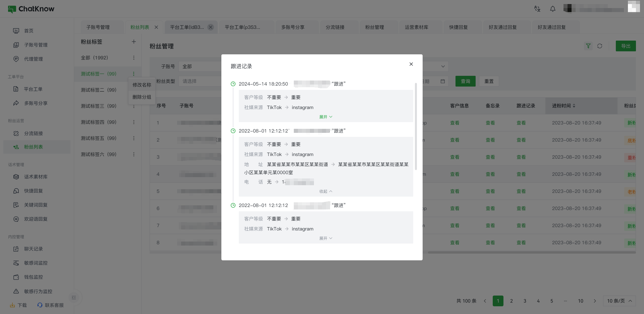The width and height of the screenshot is (644, 314).
Task: Click the notification bell icon
Action: coord(552,9)
